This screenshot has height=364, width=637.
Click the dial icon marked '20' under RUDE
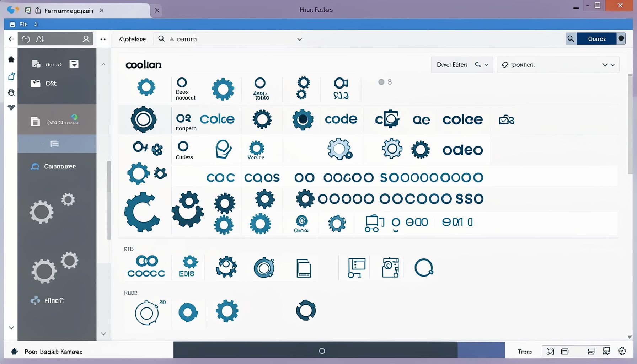point(147,312)
